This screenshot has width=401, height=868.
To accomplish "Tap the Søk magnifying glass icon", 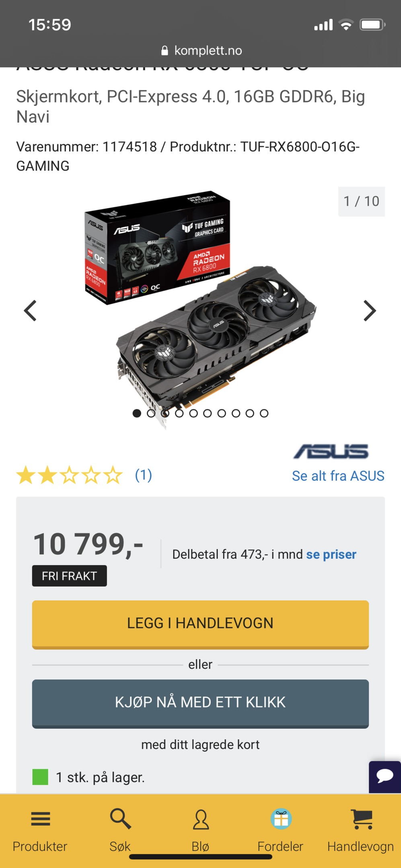I will (x=120, y=819).
